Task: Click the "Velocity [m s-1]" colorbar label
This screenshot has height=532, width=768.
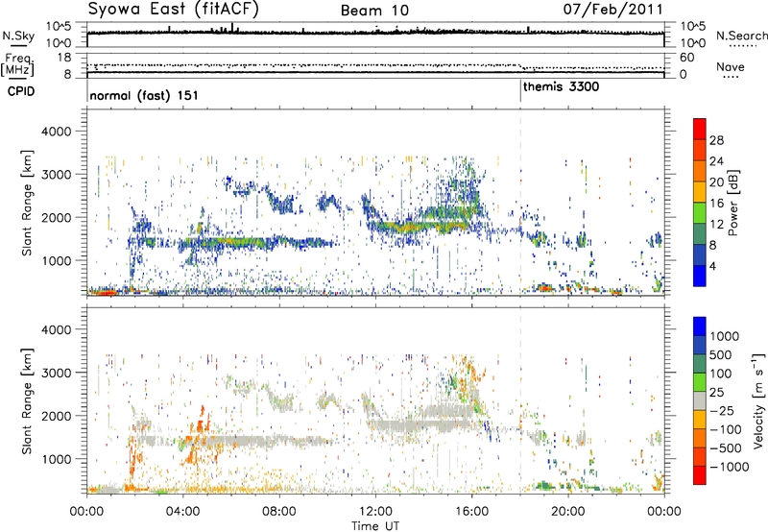Action: pyautogui.click(x=758, y=400)
